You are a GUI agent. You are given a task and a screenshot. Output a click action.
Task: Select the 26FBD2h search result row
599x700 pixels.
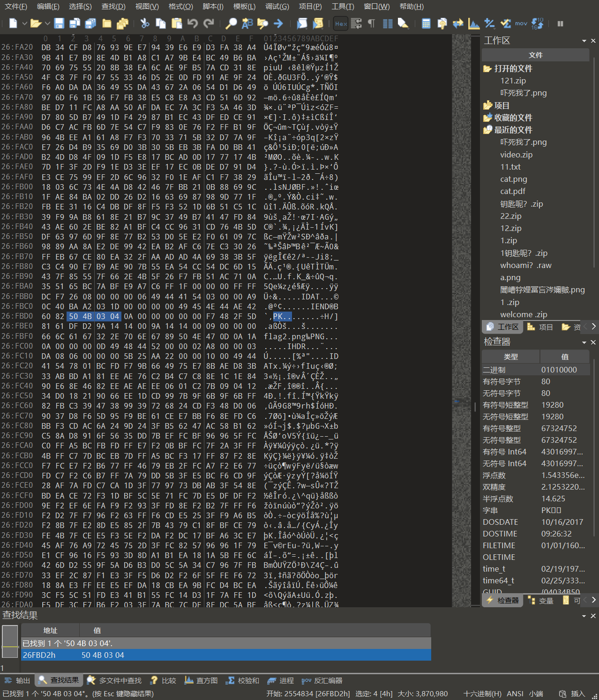(x=226, y=655)
